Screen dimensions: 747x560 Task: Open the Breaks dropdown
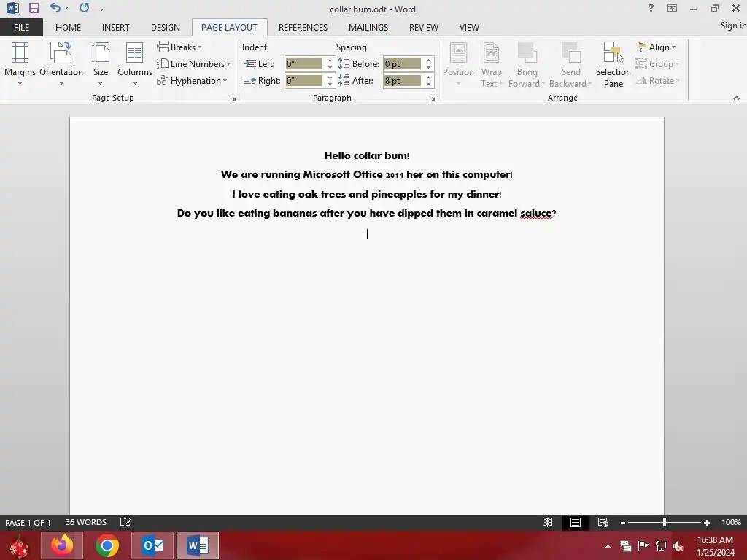(x=179, y=47)
